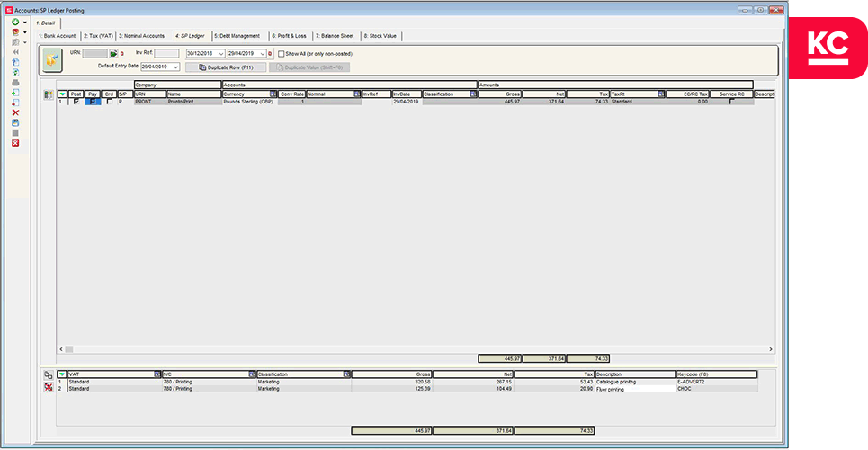Viewport: 868px width, 450px height.
Task: Switch to the 7: Balance Sheet tab
Action: click(x=335, y=36)
